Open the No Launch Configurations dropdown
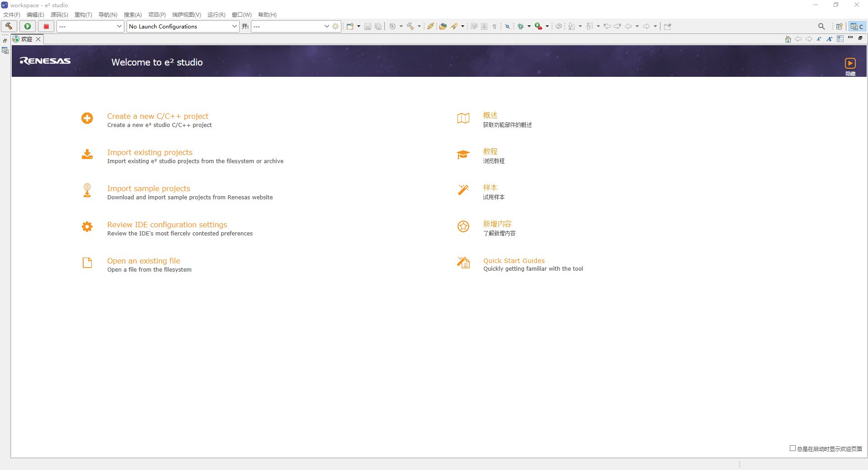This screenshot has width=868, height=470. (x=183, y=26)
